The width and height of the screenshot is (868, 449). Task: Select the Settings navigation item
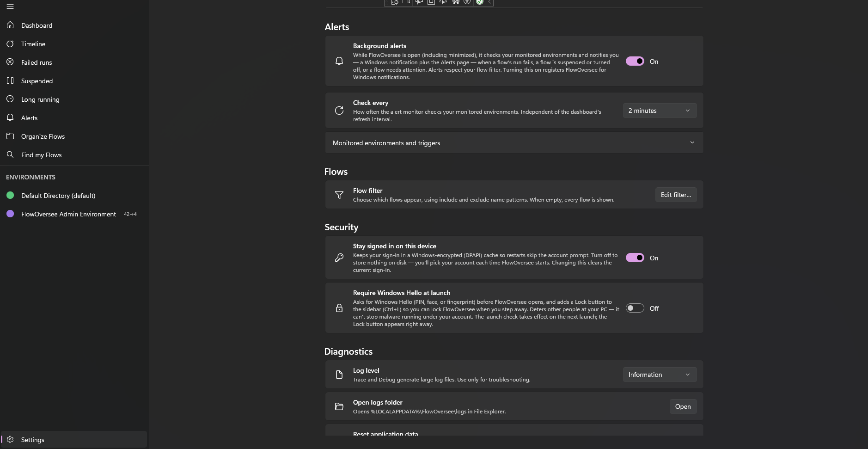pos(74,439)
